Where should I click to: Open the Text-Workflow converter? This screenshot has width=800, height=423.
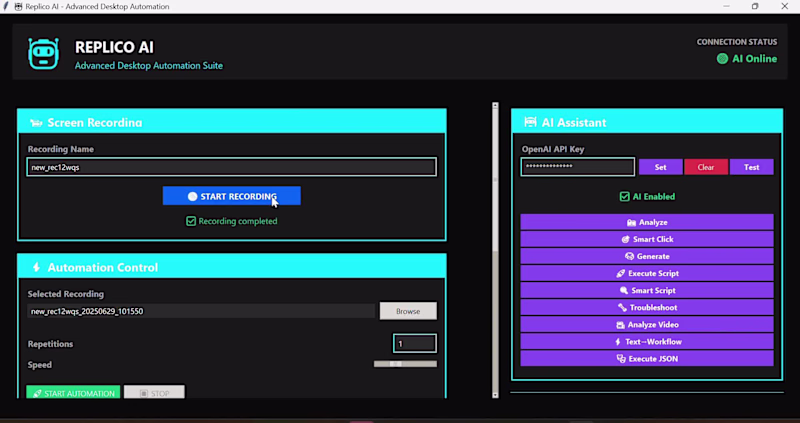point(647,342)
